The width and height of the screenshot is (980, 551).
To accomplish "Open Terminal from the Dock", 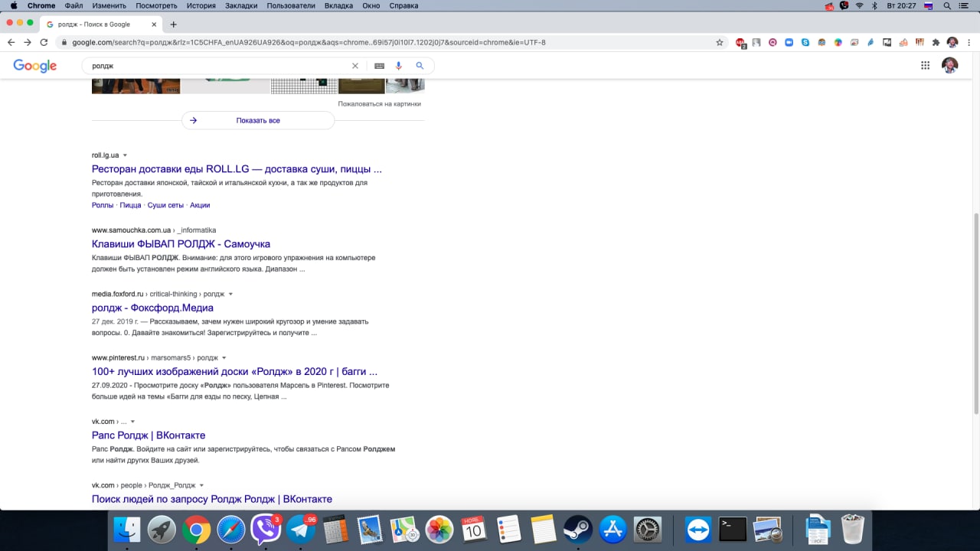I will (x=733, y=530).
